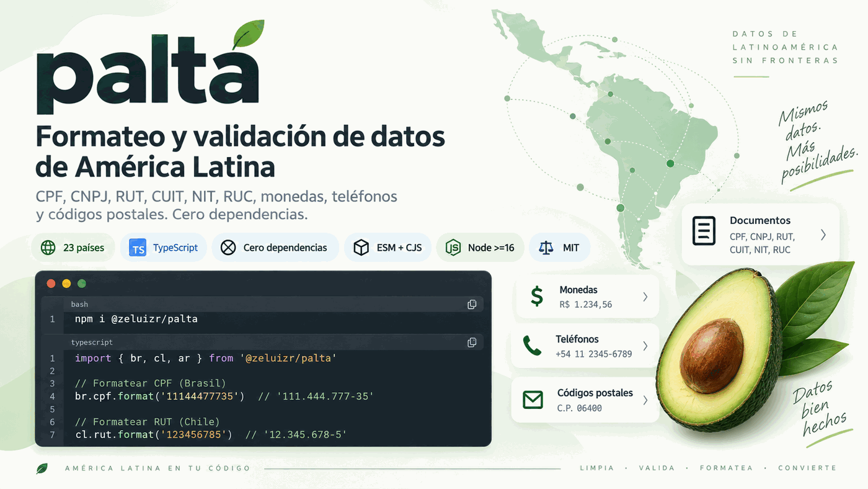Click the cl.rut.format code line

(x=211, y=434)
